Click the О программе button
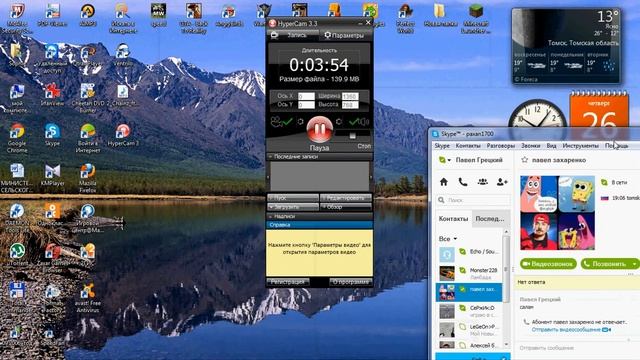Image resolution: width=640 pixels, height=360 pixels. point(351,282)
